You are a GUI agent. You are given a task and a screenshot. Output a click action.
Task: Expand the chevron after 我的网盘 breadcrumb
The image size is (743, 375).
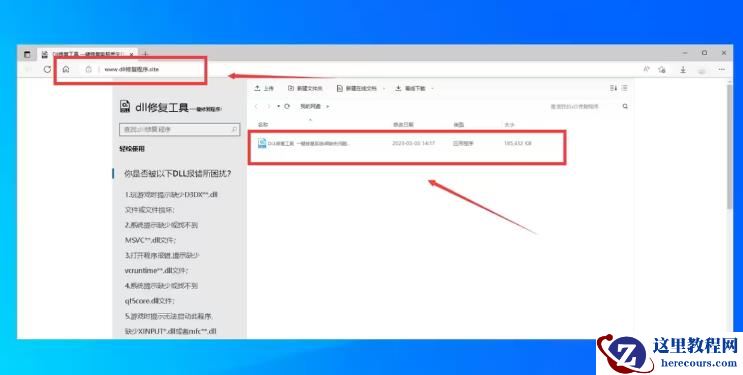327,107
